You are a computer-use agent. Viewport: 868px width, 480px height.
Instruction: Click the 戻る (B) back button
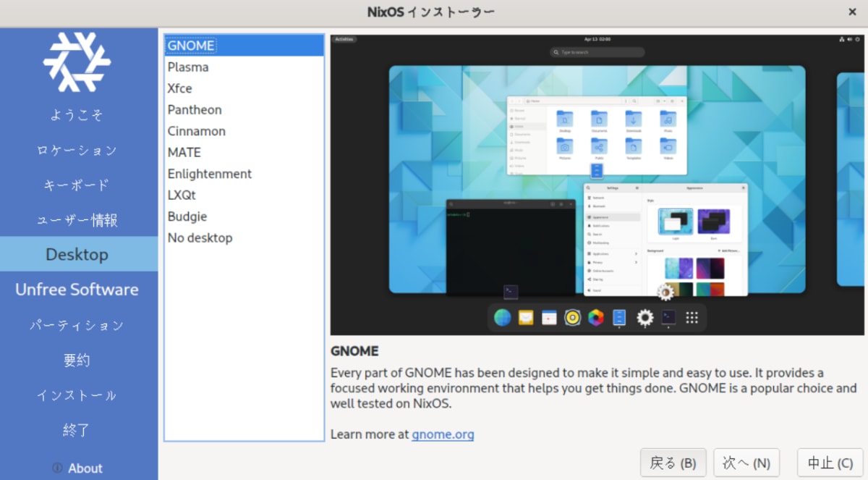(x=673, y=463)
